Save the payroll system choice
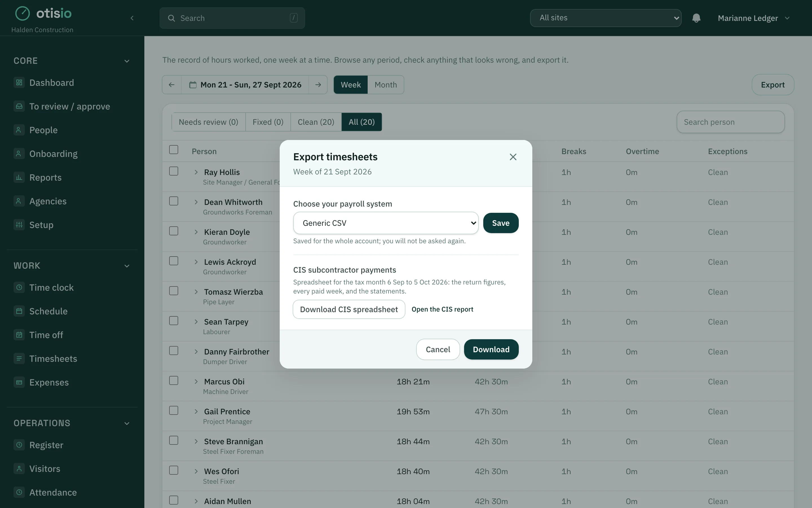This screenshot has width=812, height=508. [501, 223]
